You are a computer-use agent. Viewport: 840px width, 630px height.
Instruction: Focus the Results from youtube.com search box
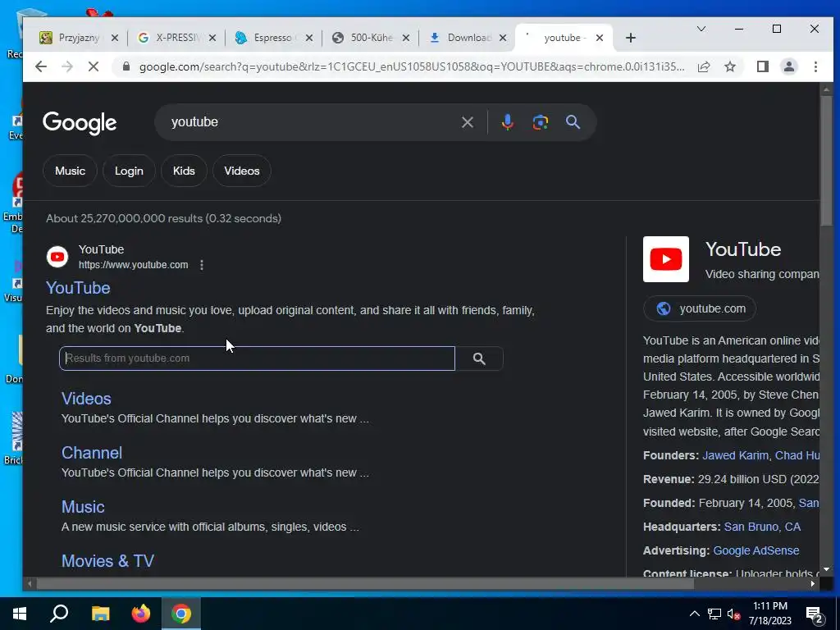point(257,358)
